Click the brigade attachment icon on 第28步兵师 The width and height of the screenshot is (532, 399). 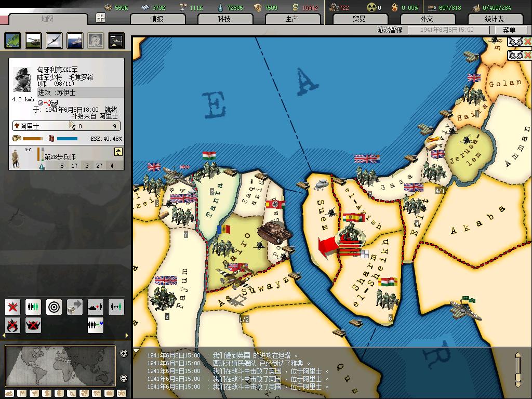click(118, 152)
